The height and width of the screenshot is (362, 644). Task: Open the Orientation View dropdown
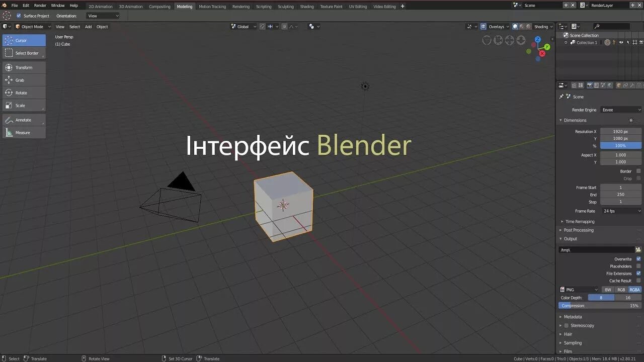(103, 16)
